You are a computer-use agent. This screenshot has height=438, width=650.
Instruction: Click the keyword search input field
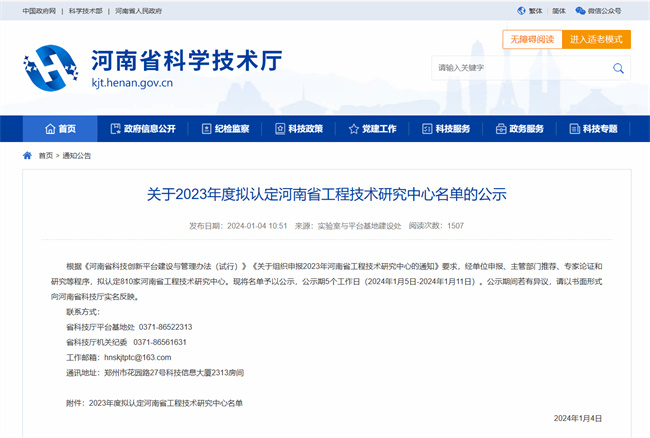[x=517, y=68]
